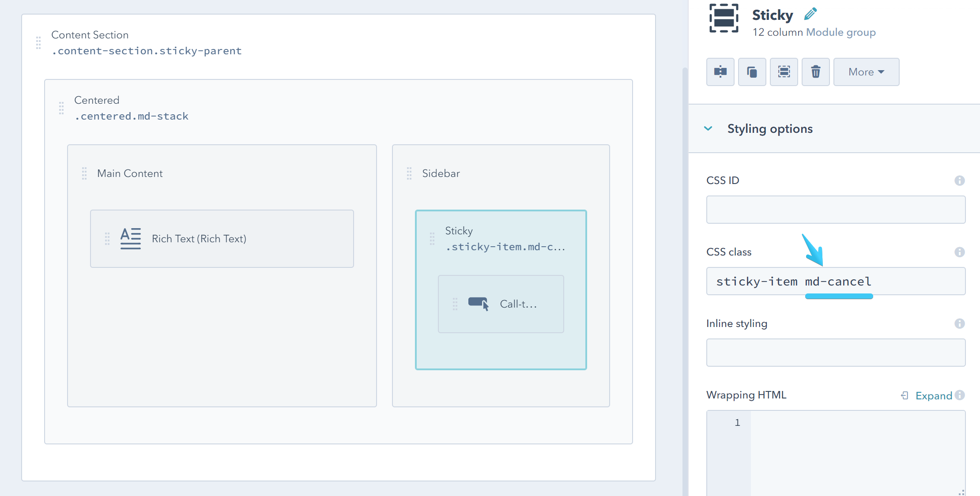Click the swap module toolbar icon
Image resolution: width=980 pixels, height=496 pixels.
[720, 71]
